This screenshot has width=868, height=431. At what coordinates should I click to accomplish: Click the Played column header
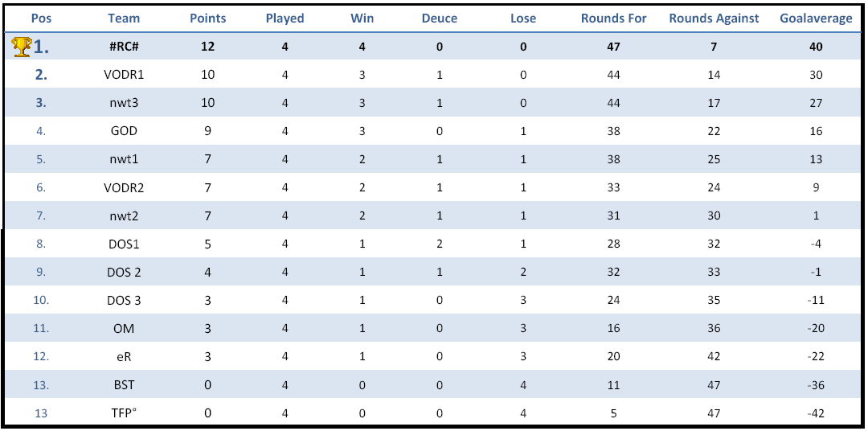(285, 18)
